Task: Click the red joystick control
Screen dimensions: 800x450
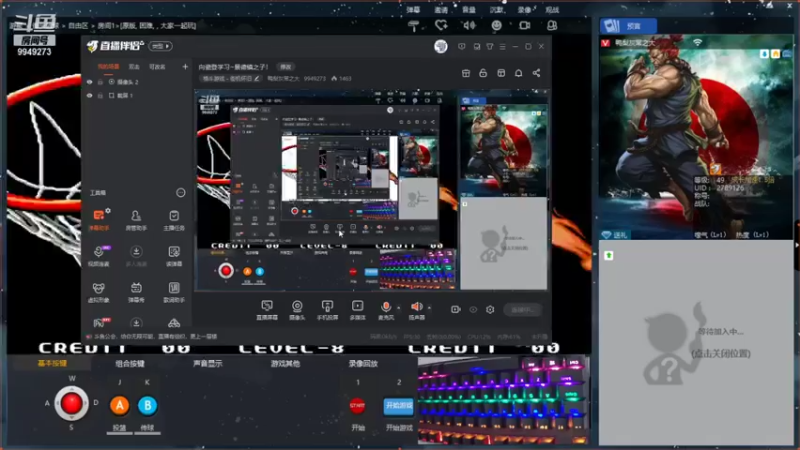Action: point(71,404)
